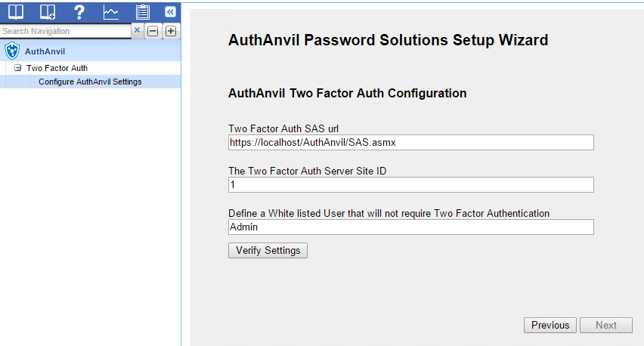Viewport: 644px width, 346px height.
Task: Go back with the Previous button
Action: (x=550, y=325)
